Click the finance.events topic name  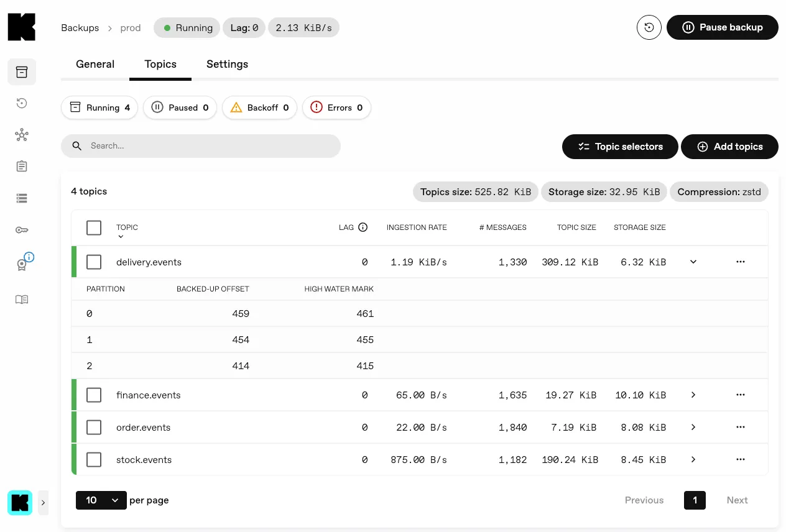pyautogui.click(x=148, y=395)
